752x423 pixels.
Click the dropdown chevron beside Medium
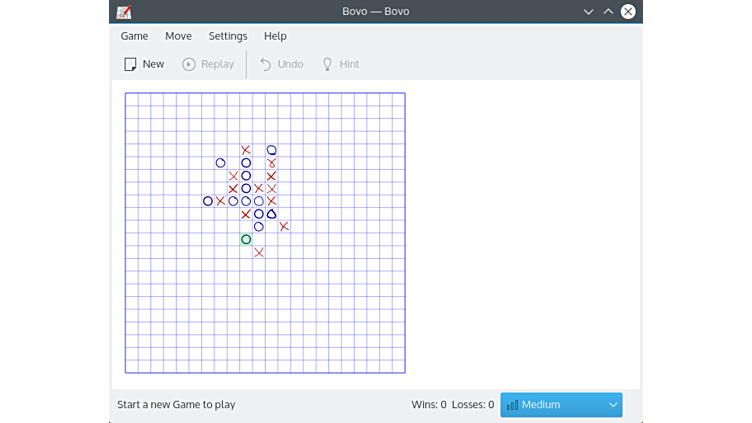(612, 405)
